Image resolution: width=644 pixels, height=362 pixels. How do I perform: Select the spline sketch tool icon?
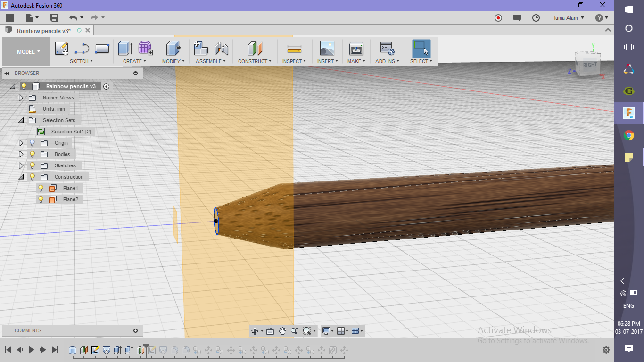tap(82, 49)
